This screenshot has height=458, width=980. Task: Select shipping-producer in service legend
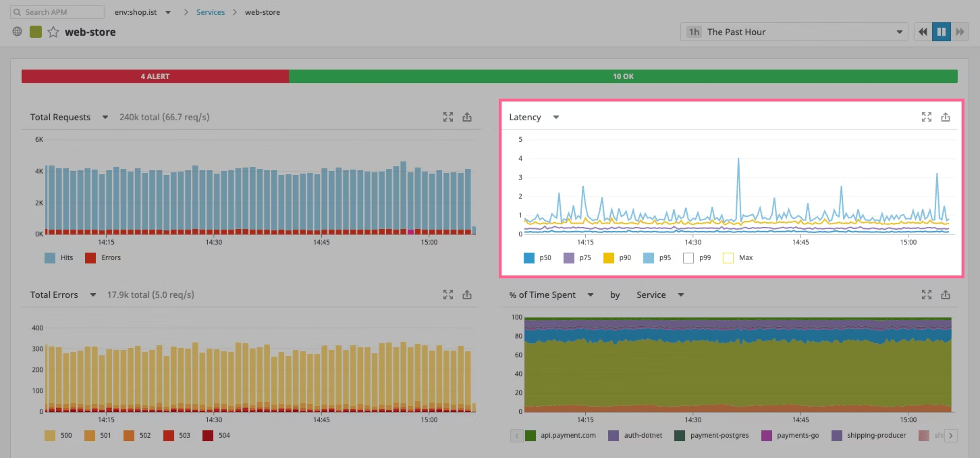(869, 435)
